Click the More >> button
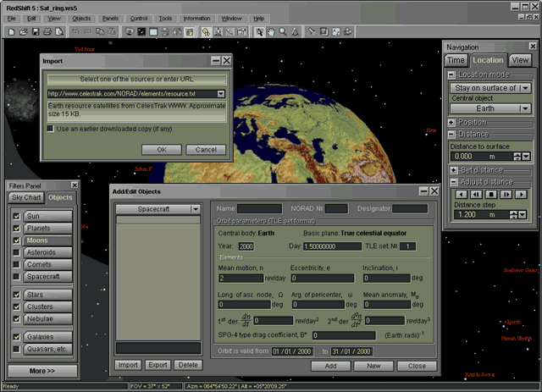 pyautogui.click(x=41, y=371)
